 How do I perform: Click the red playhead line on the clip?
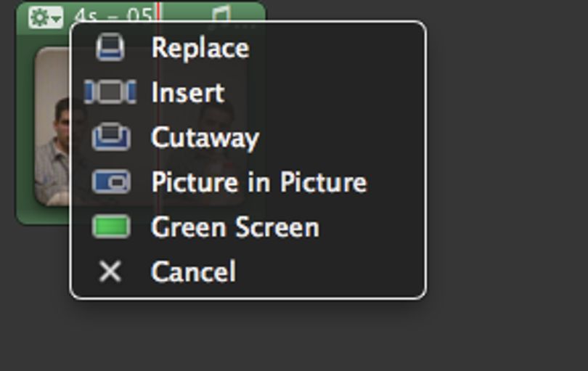[158, 12]
